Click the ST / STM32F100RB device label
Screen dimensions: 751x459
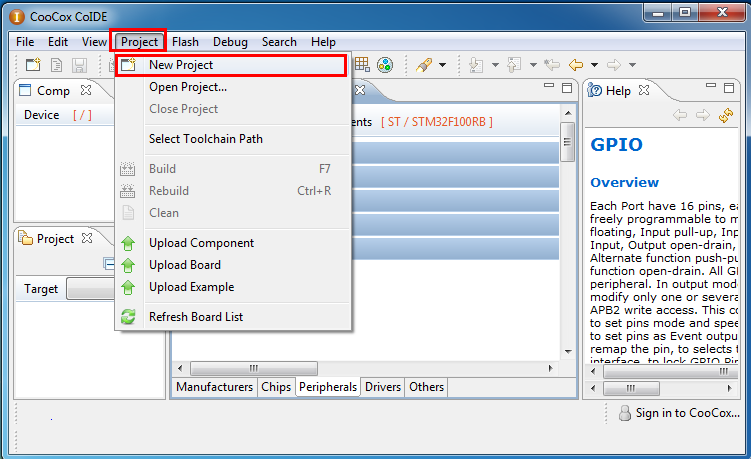click(x=436, y=122)
